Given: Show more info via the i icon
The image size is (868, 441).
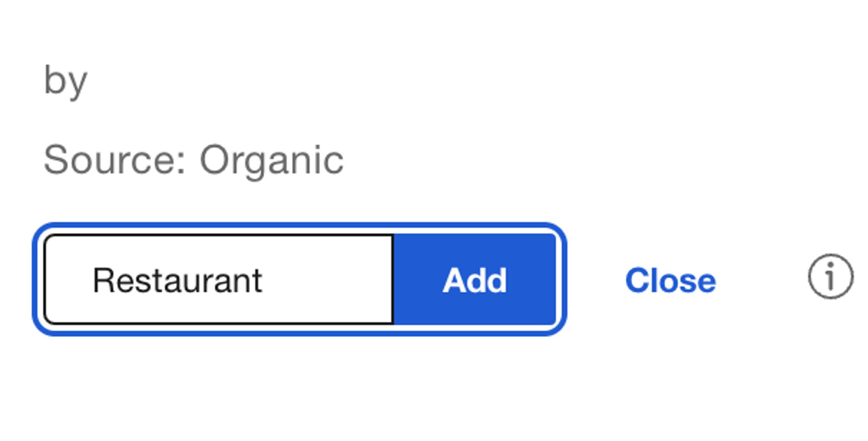Looking at the screenshot, I should tap(830, 277).
